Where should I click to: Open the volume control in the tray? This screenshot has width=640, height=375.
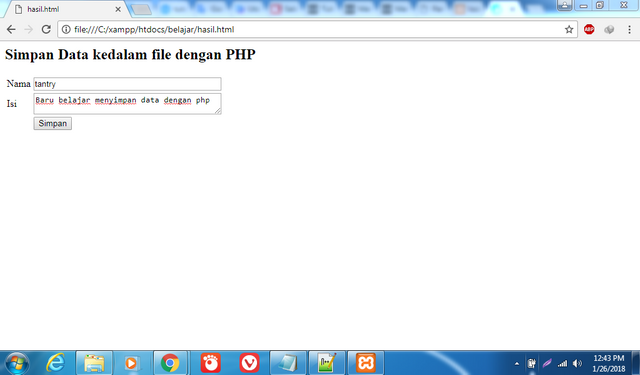pyautogui.click(x=578, y=363)
